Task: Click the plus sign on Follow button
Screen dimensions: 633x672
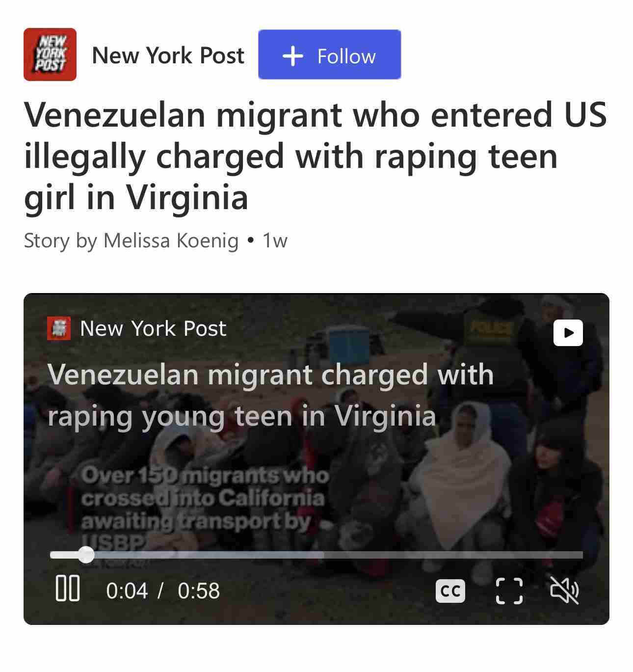Action: (293, 56)
